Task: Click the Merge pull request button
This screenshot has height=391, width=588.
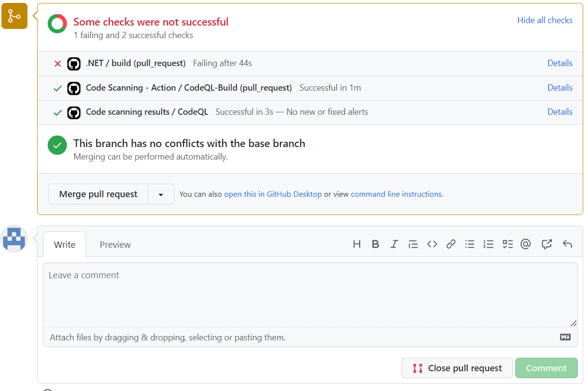Action: pos(98,194)
